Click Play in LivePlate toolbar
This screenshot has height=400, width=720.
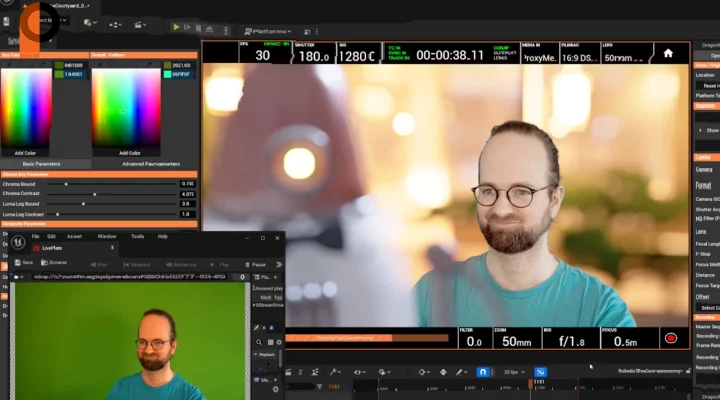click(x=220, y=265)
